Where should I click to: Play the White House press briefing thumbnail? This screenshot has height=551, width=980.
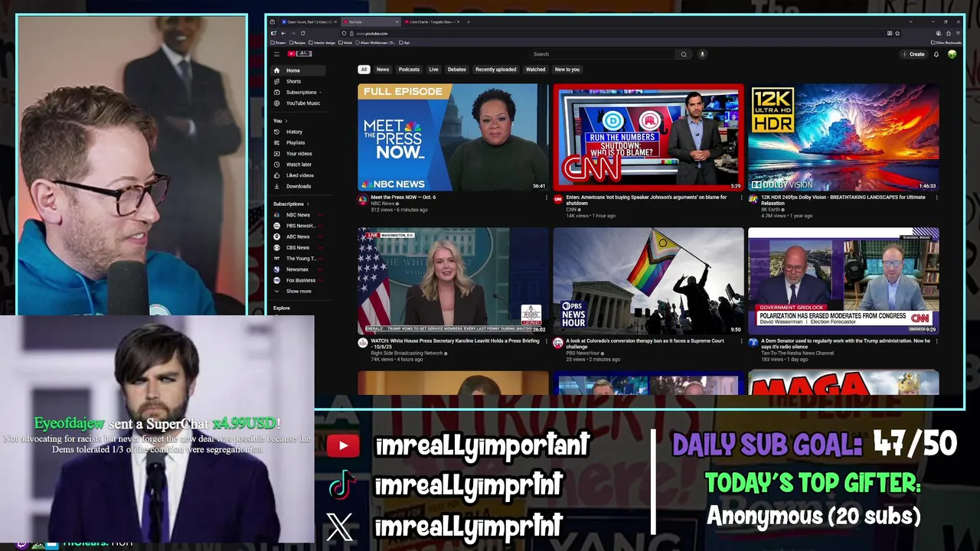453,281
